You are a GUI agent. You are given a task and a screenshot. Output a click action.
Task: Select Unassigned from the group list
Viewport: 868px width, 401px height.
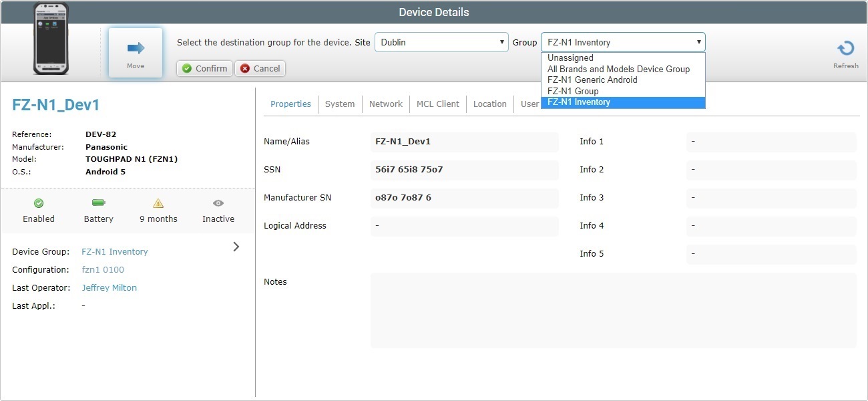(570, 58)
